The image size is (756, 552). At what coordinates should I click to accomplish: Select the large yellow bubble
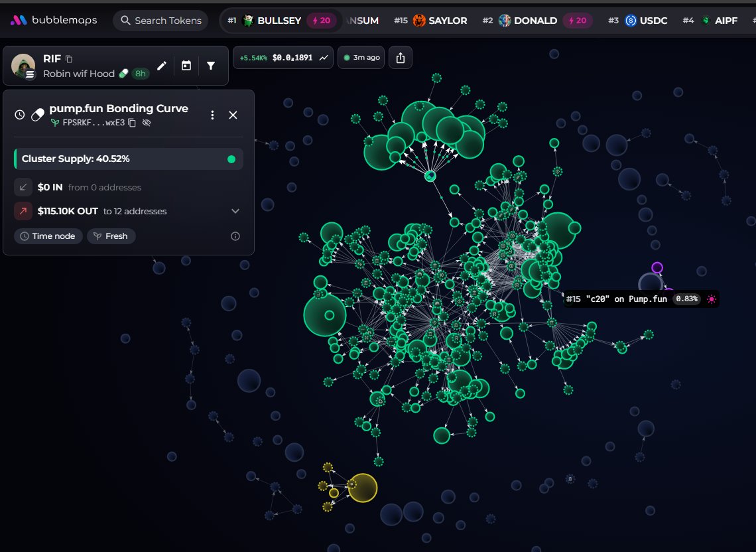click(x=363, y=488)
